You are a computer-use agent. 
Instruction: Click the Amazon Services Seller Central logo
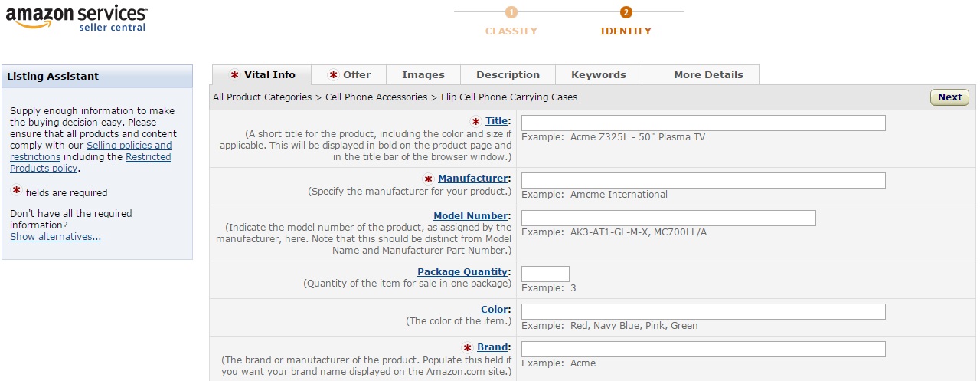point(77,18)
